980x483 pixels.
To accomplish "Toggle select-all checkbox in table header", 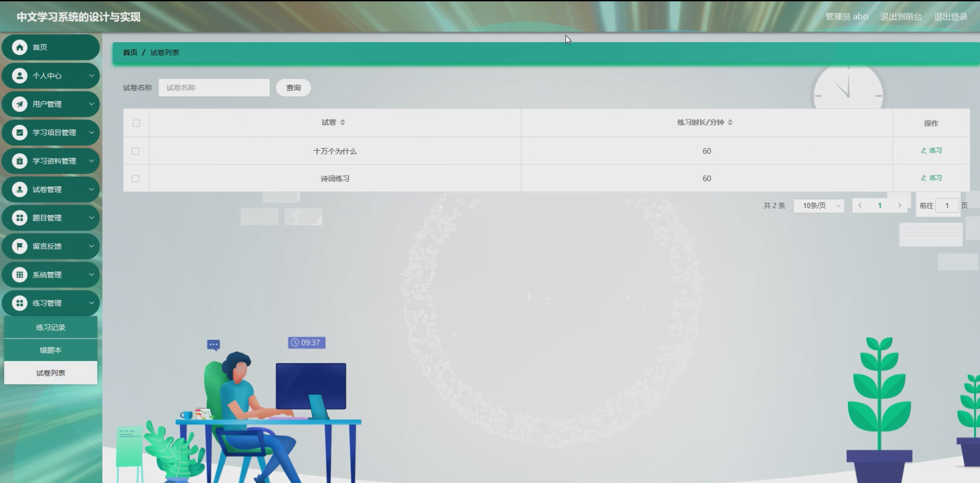I will click(136, 123).
